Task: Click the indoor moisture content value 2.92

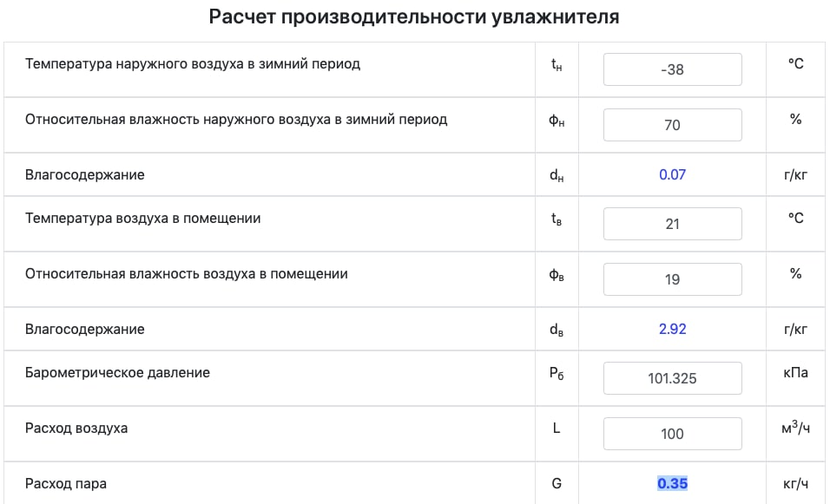Action: [x=672, y=329]
